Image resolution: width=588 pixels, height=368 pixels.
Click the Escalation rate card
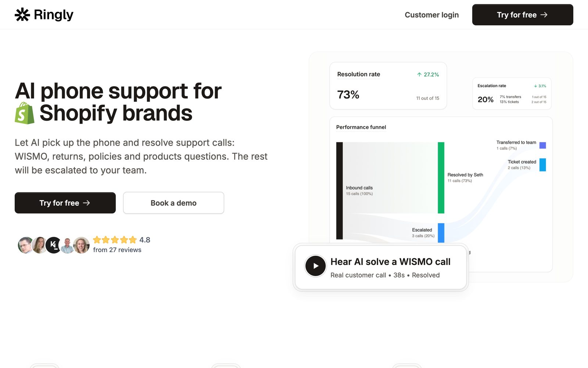coord(512,93)
